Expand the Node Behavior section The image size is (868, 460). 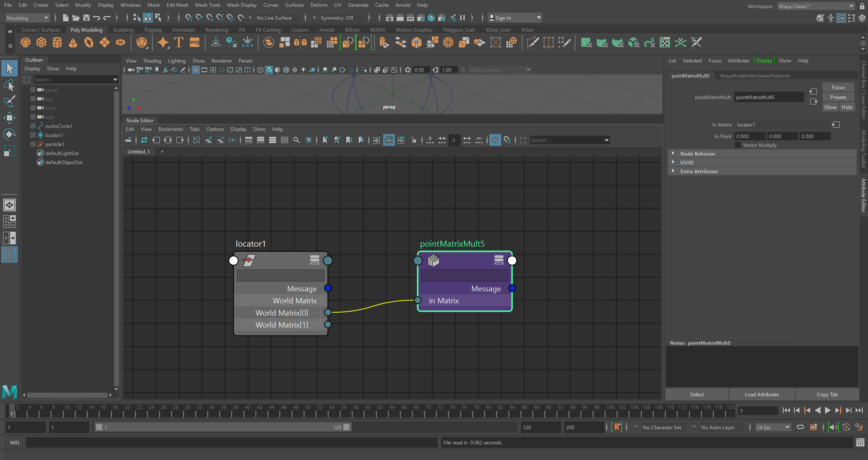[673, 154]
